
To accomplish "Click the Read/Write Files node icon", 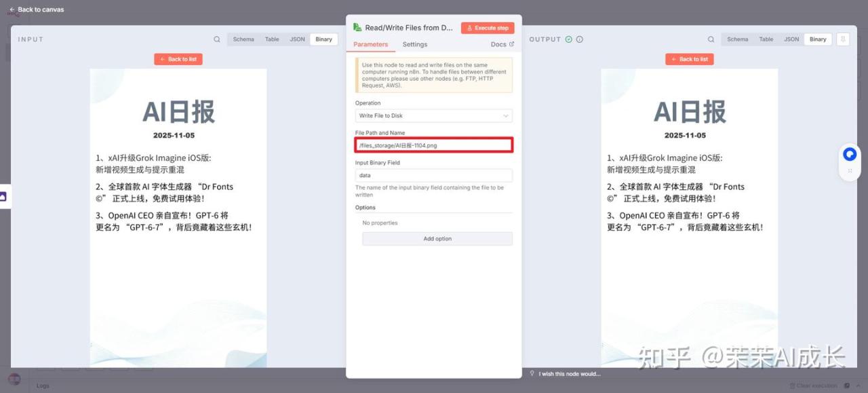I will click(357, 28).
